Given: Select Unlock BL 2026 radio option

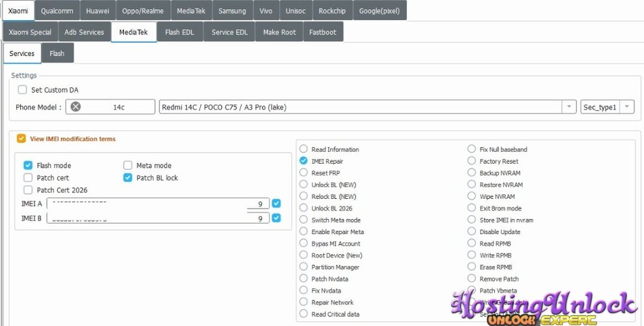Looking at the screenshot, I should click(303, 208).
